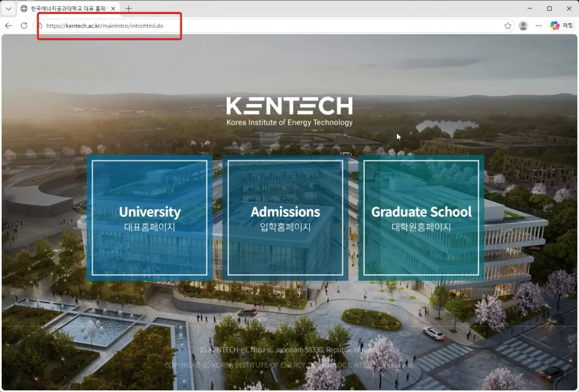Open the browser settings and more menu
The height and width of the screenshot is (392, 579).
pos(539,25)
